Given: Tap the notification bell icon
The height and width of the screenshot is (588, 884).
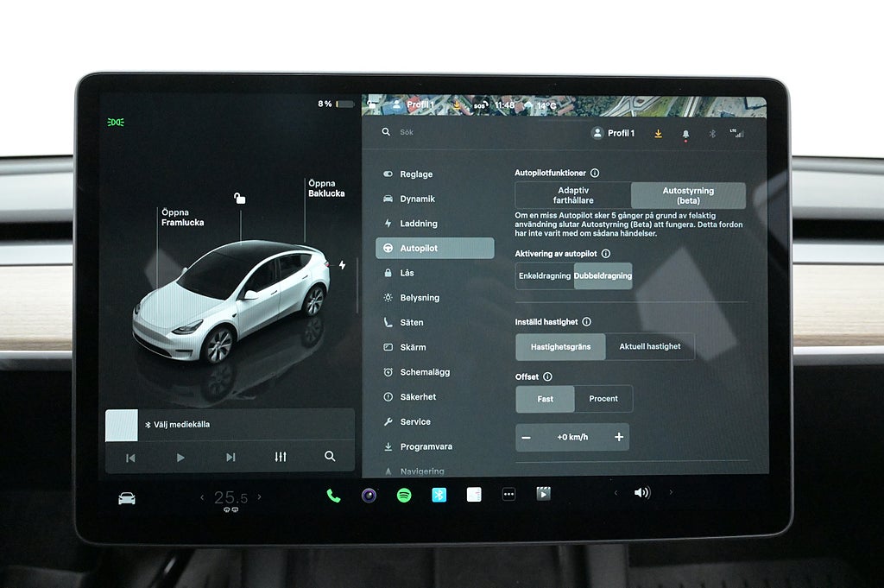Looking at the screenshot, I should (685, 134).
